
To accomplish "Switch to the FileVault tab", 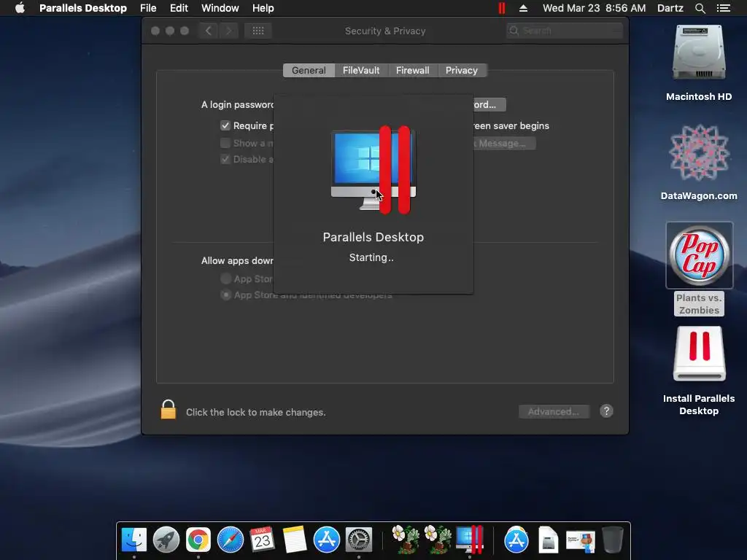I will tap(361, 71).
